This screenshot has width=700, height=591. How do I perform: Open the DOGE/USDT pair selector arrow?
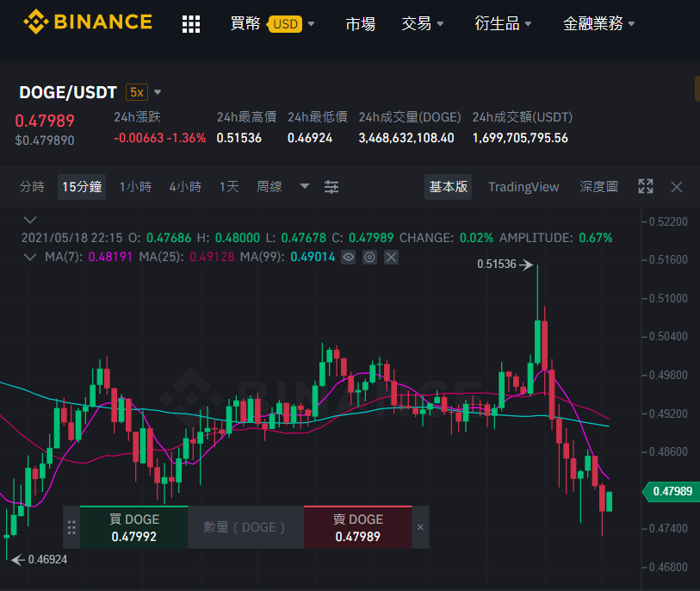(x=158, y=92)
